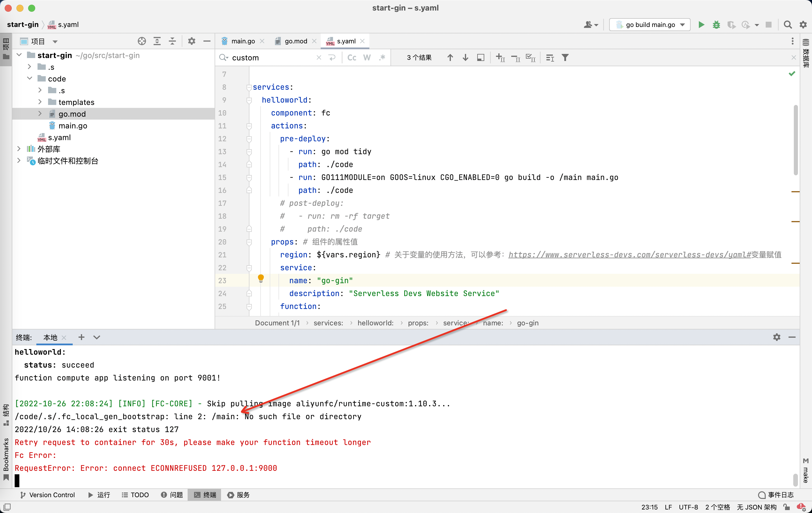Image resolution: width=812 pixels, height=513 pixels.
Task: Click the Settings gear icon top-right
Action: click(x=804, y=24)
